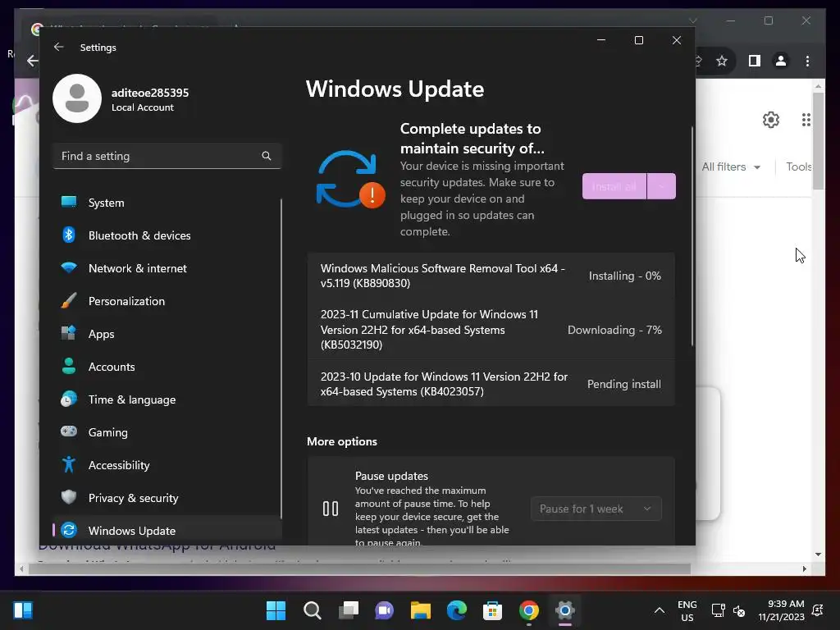The image size is (840, 630).
Task: Open Time & language clock icon
Action: pos(69,399)
